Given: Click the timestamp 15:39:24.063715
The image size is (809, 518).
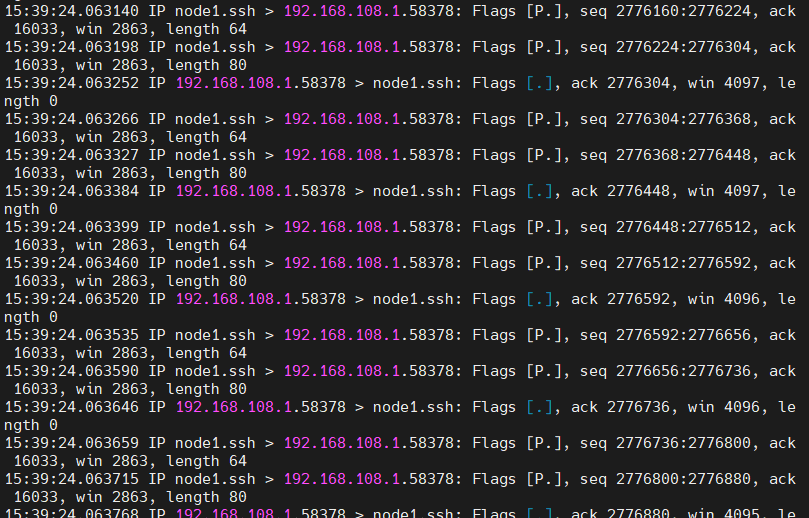Looking at the screenshot, I should (72, 479).
